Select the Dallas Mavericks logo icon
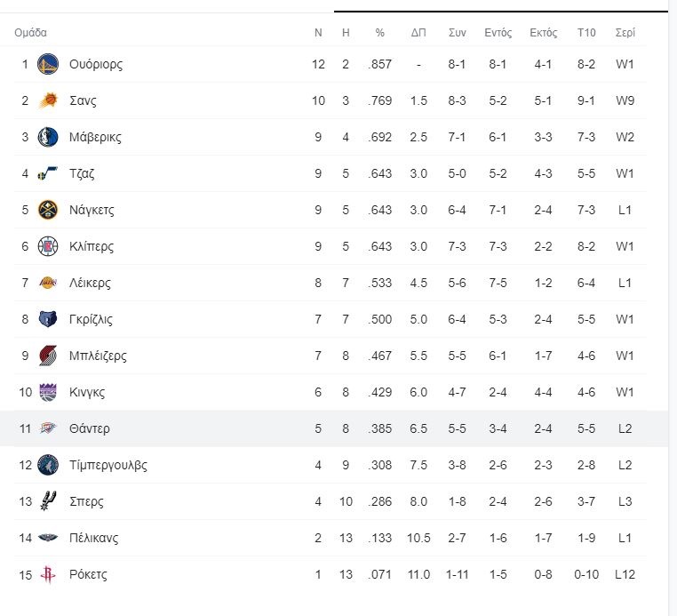Image resolution: width=677 pixels, height=616 pixels. pyautogui.click(x=47, y=137)
